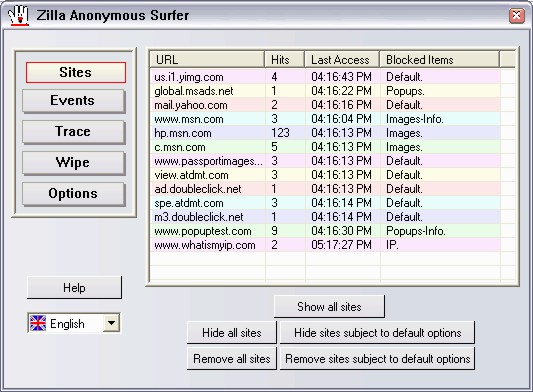The image size is (533, 392).
Task: Select the hp.msn.com row
Action: click(x=326, y=133)
